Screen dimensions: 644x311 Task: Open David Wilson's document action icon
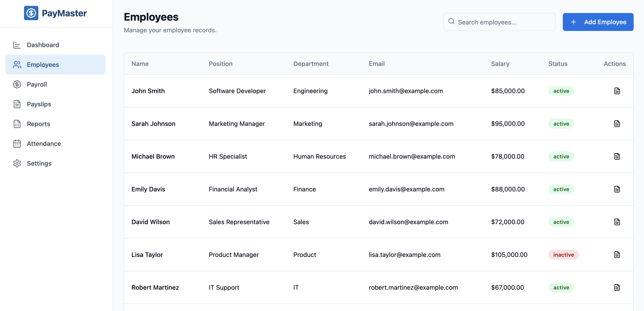617,222
